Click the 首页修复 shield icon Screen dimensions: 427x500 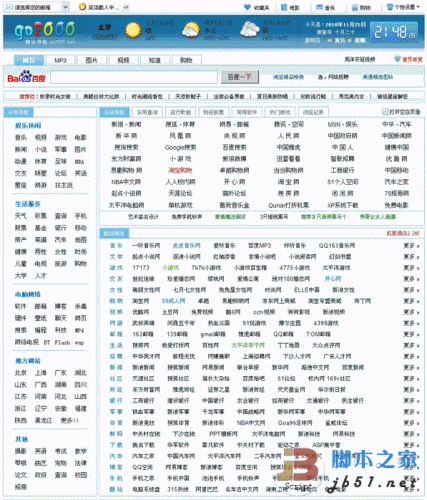pos(397,59)
